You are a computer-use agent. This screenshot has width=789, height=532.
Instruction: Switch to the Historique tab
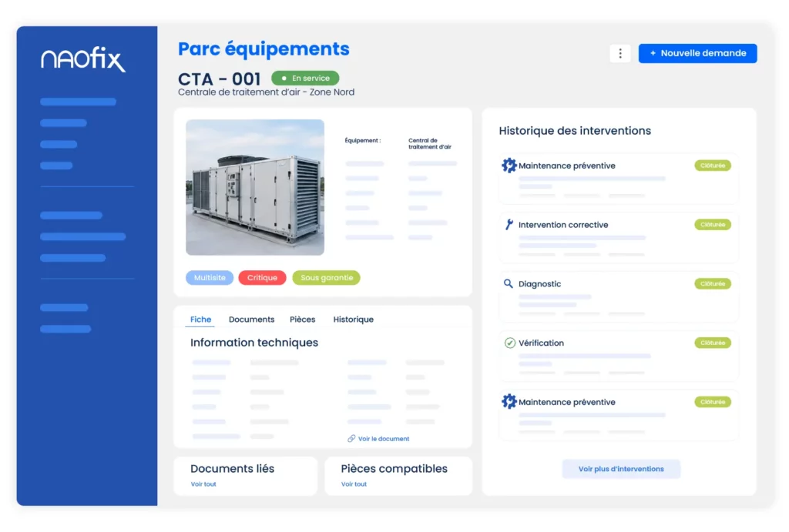point(353,320)
